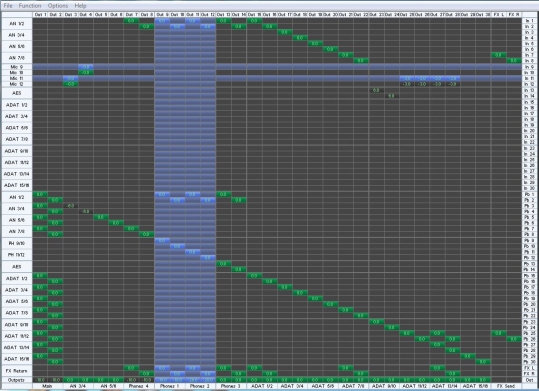
Task: Select the highlighted gain cell in Mic 9 row
Action: [x=86, y=67]
